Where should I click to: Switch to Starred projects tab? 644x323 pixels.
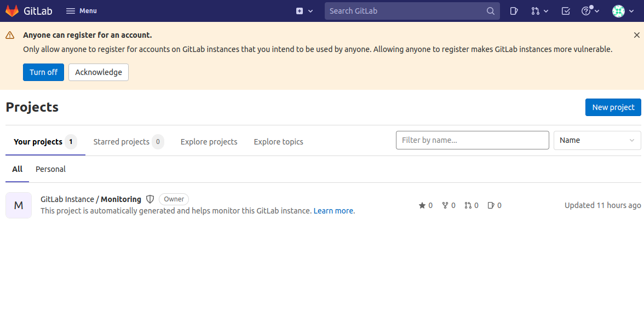click(129, 142)
